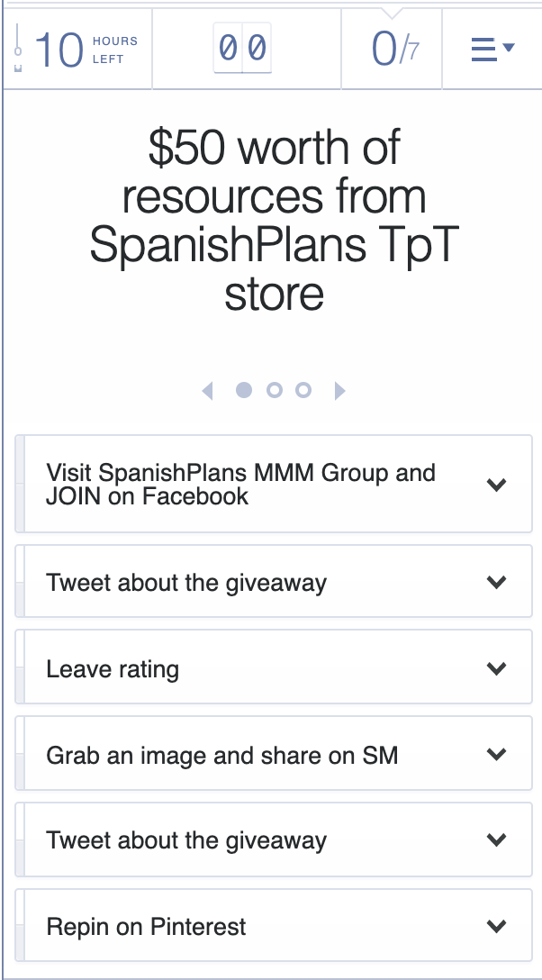
Task: Click the $50 worth of resources prize title
Action: pyautogui.click(x=274, y=221)
